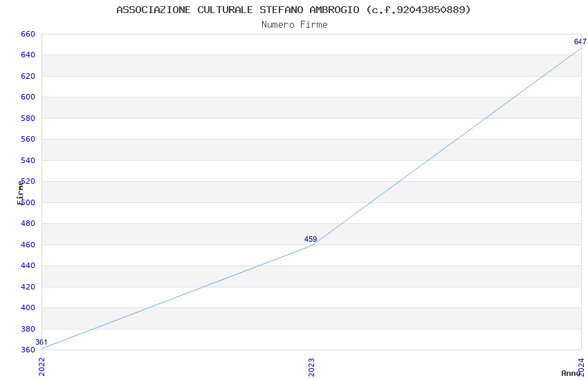The width and height of the screenshot is (588, 380).
Task: Click the data label 459
Action: (311, 239)
